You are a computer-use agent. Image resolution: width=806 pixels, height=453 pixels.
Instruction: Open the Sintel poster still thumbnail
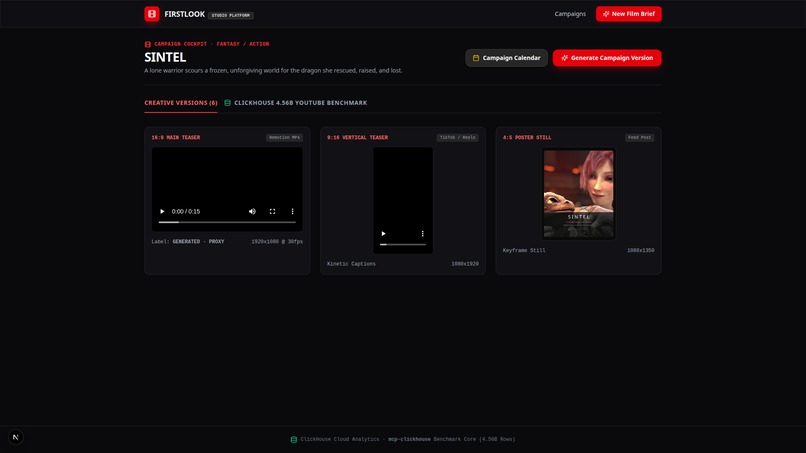coord(578,194)
